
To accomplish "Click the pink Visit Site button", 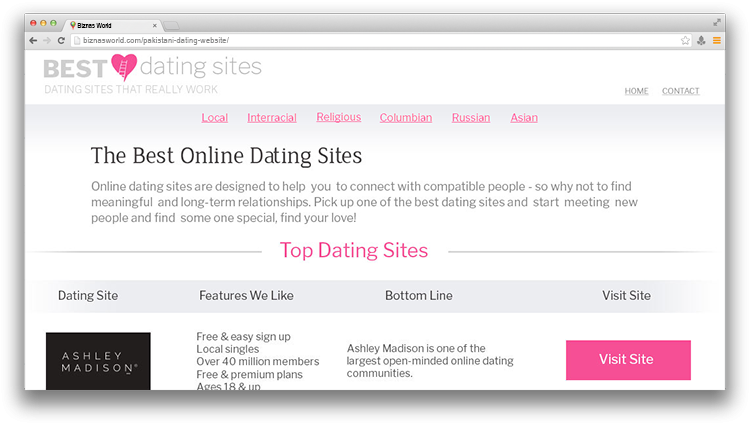I will [x=628, y=360].
